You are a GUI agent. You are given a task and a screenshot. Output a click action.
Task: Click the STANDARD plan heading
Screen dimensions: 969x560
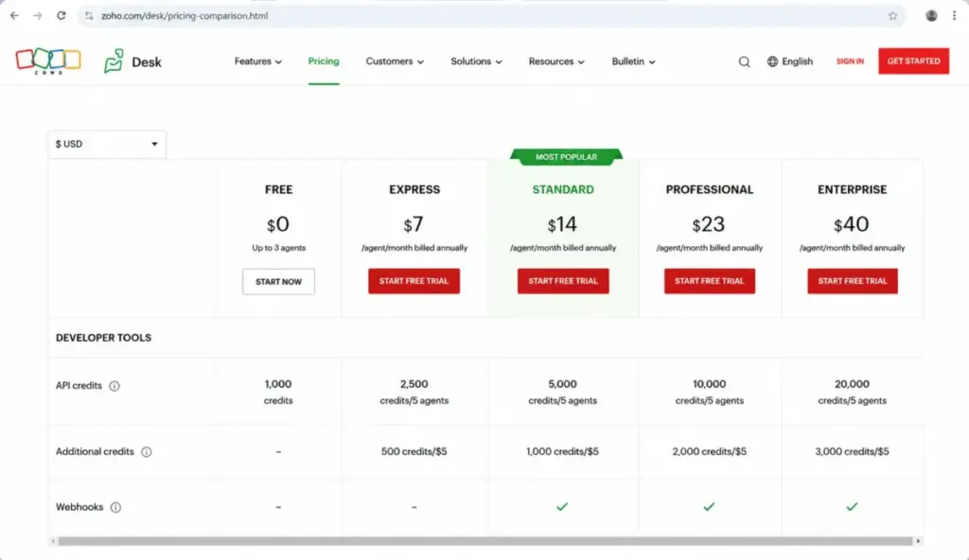[563, 190]
